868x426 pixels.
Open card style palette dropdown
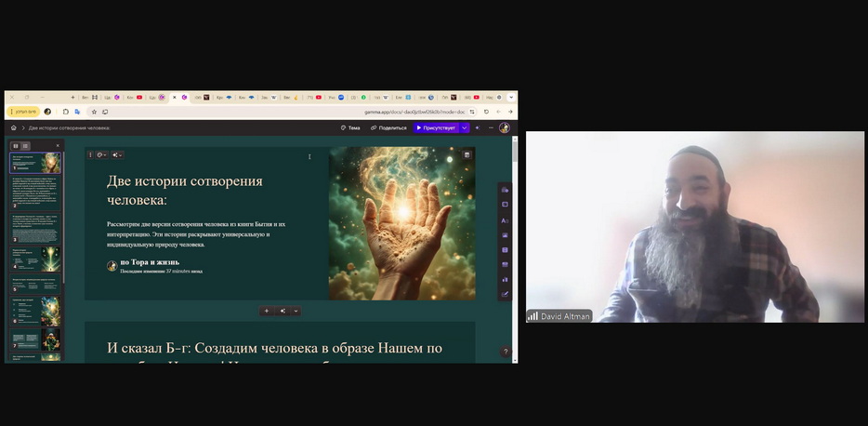102,155
